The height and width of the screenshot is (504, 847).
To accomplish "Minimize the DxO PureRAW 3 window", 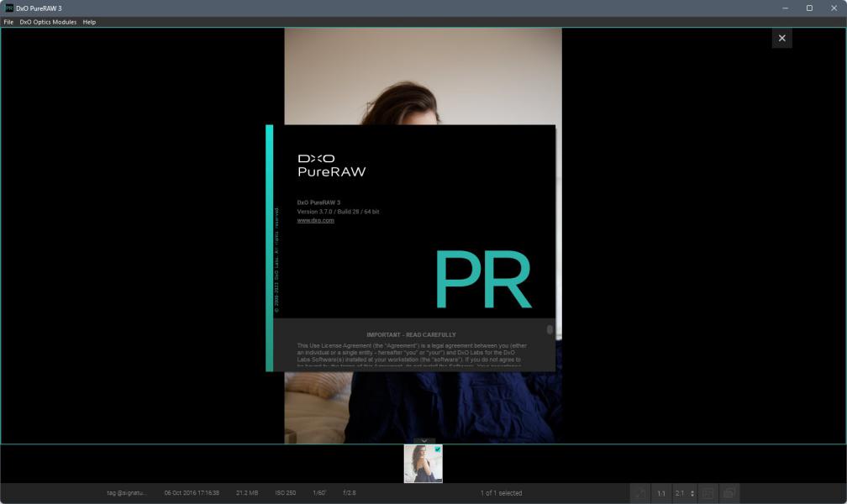I will (x=785, y=8).
